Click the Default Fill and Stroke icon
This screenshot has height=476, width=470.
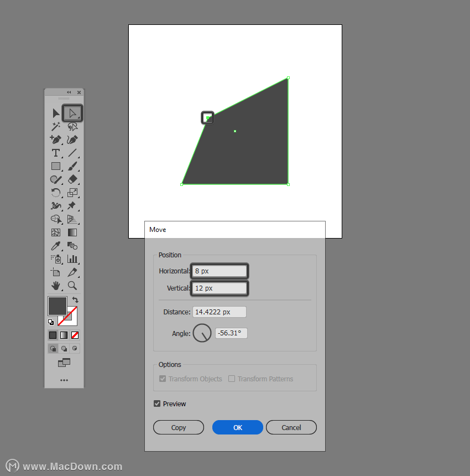coord(51,322)
